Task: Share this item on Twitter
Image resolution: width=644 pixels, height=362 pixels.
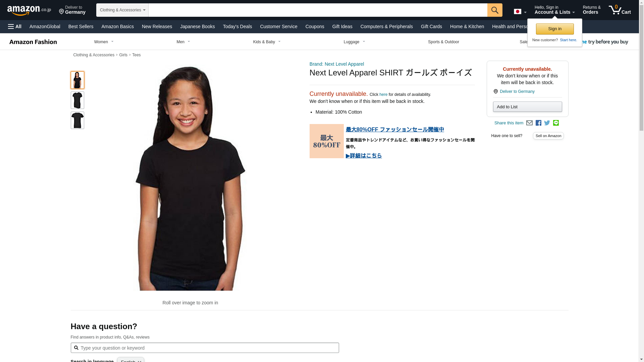Action: [547, 123]
